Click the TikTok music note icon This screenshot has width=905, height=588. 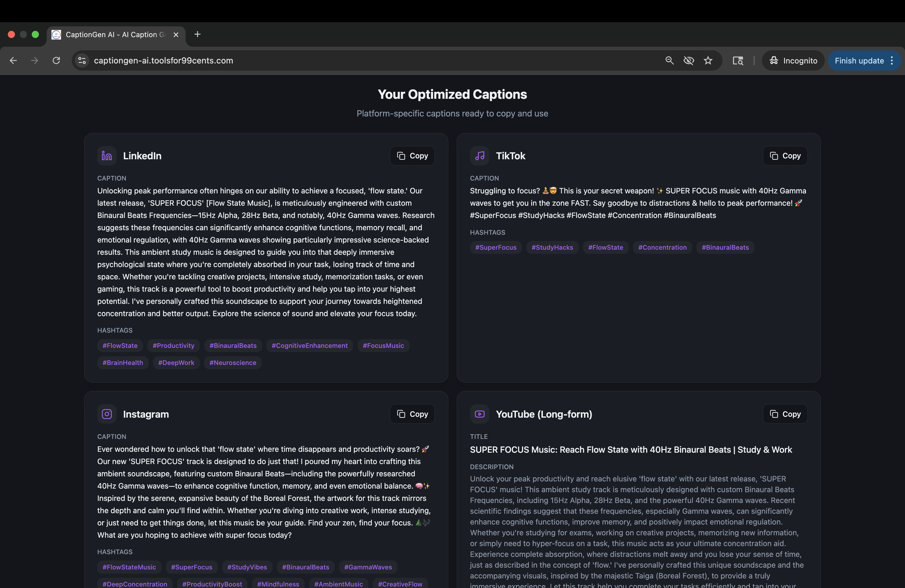click(x=479, y=156)
